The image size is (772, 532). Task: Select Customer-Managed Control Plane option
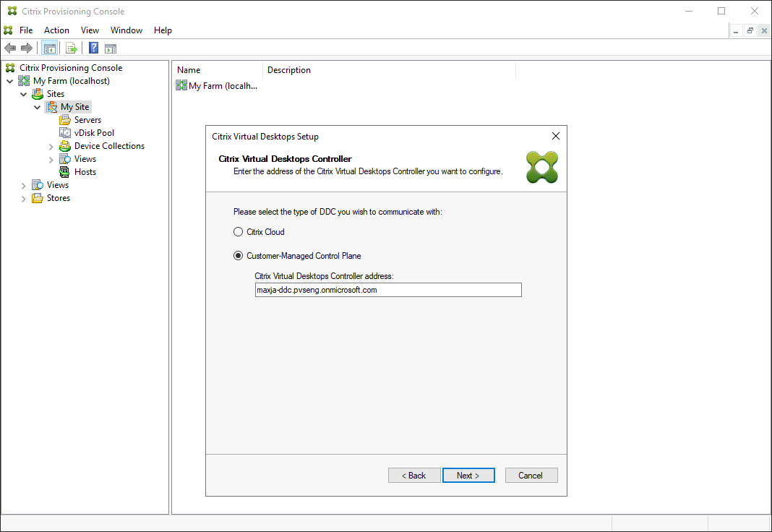coord(239,255)
